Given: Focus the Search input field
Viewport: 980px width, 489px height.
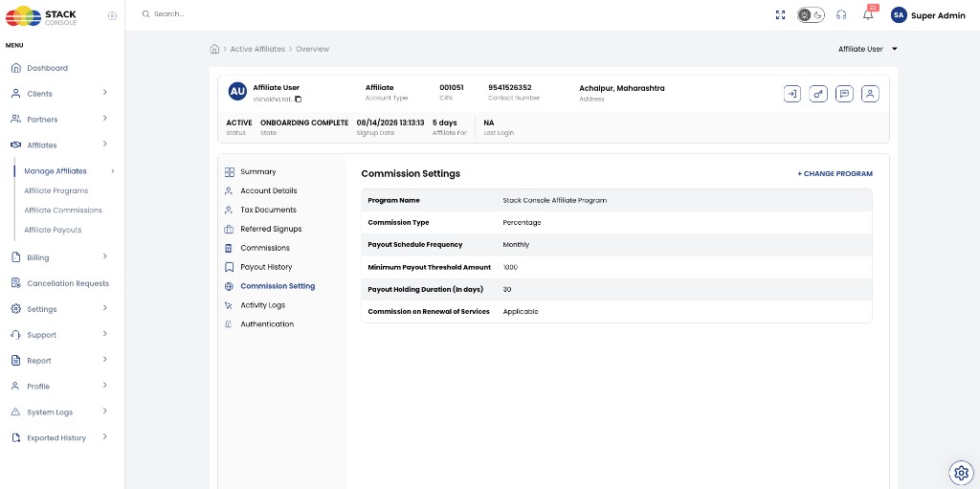Looking at the screenshot, I should coord(168,13).
